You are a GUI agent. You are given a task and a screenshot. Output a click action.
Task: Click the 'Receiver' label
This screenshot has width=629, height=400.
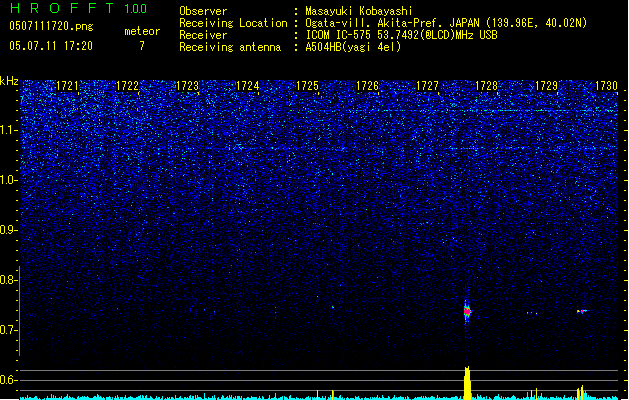pos(203,35)
